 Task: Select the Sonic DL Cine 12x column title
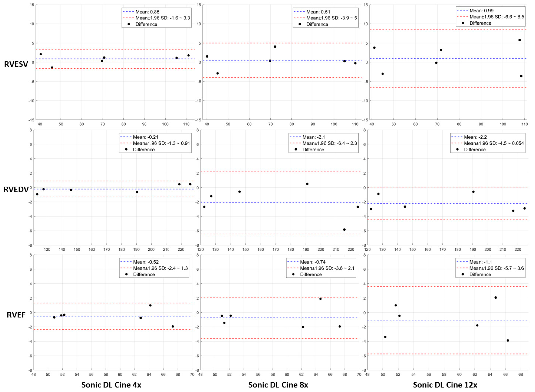point(445,385)
